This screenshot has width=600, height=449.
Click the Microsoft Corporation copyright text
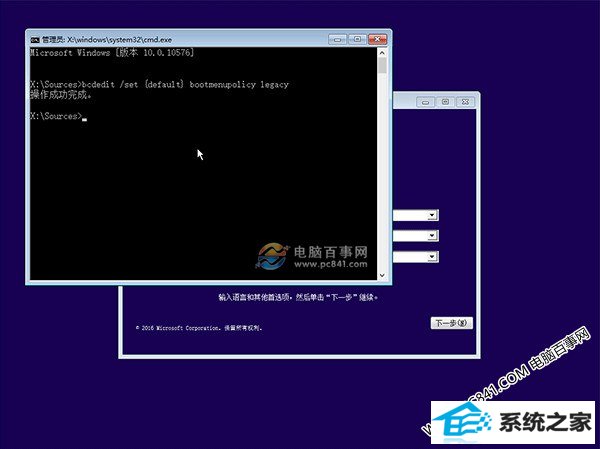[199, 328]
